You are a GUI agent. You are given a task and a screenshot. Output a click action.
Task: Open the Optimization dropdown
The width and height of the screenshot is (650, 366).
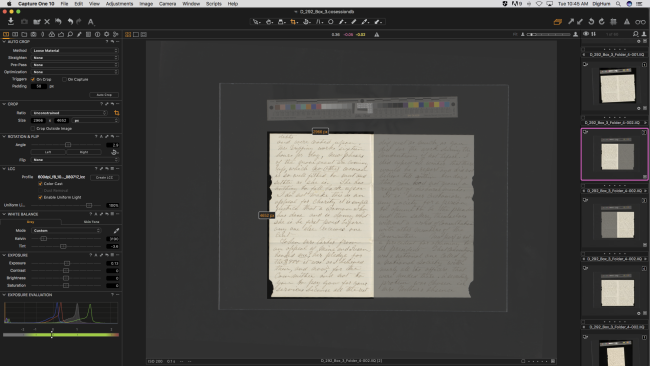[x=75, y=72]
